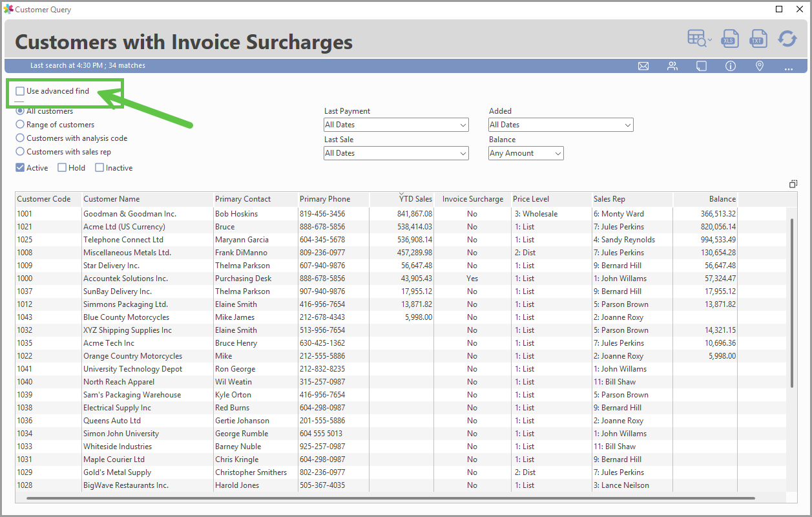Select Simmons Packaging Ltd. row

coord(401,304)
